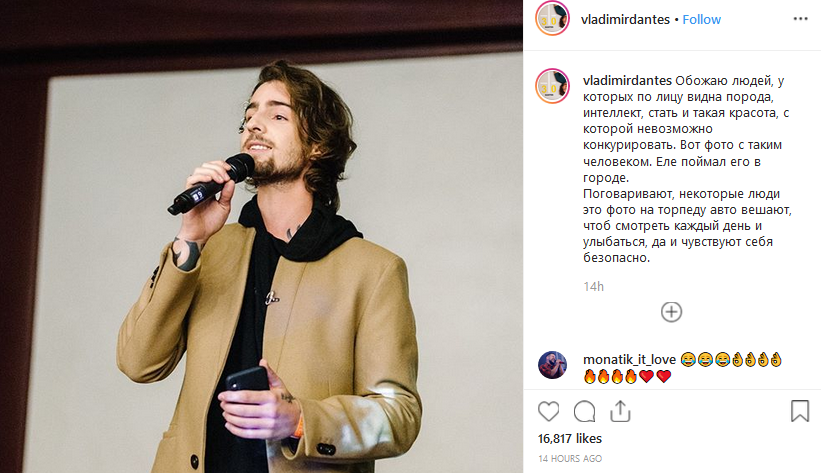Select the microphone in the photo
Screen dimensions: 821x473
pos(211,184)
